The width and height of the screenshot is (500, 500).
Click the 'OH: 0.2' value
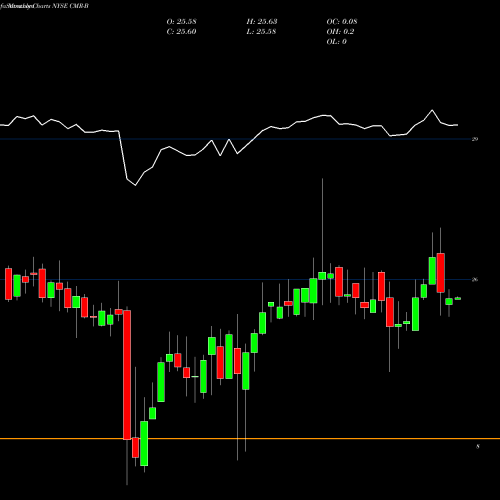pos(340,32)
